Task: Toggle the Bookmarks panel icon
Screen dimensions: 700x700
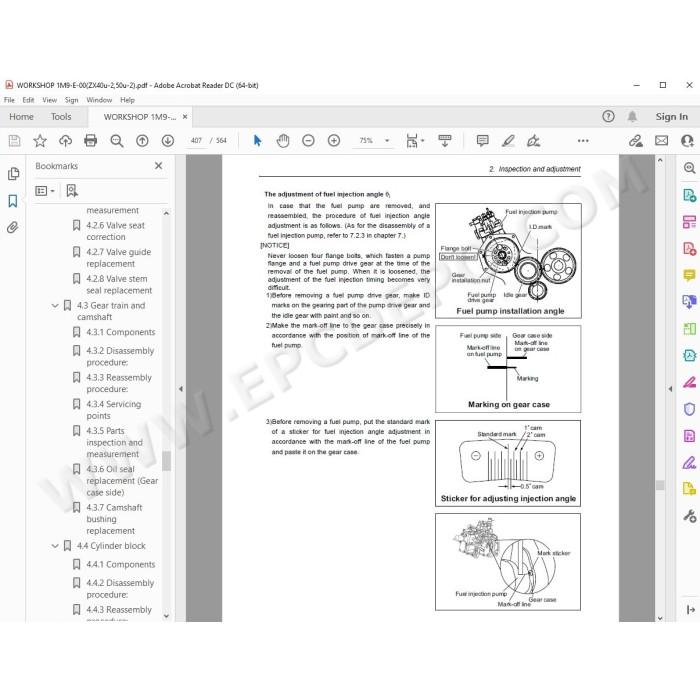Action: [x=13, y=201]
